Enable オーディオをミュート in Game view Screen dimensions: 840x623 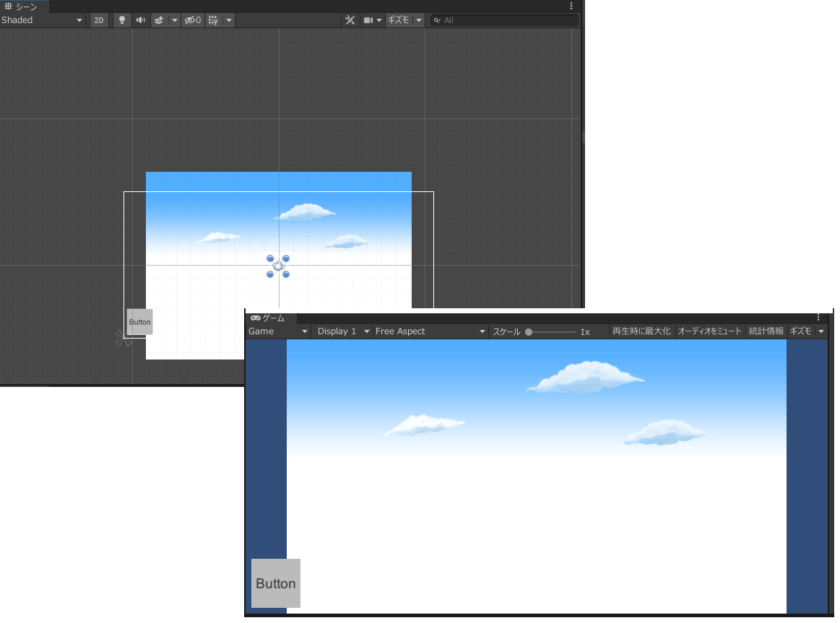(x=710, y=331)
